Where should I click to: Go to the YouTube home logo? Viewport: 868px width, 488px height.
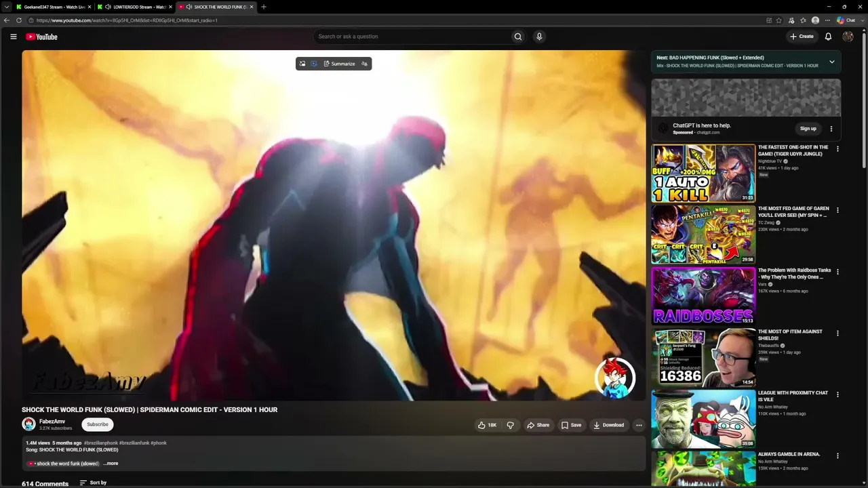(x=41, y=37)
